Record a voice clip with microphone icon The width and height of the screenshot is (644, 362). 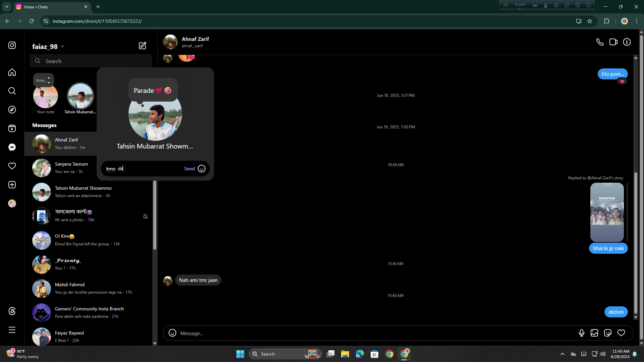[582, 333]
